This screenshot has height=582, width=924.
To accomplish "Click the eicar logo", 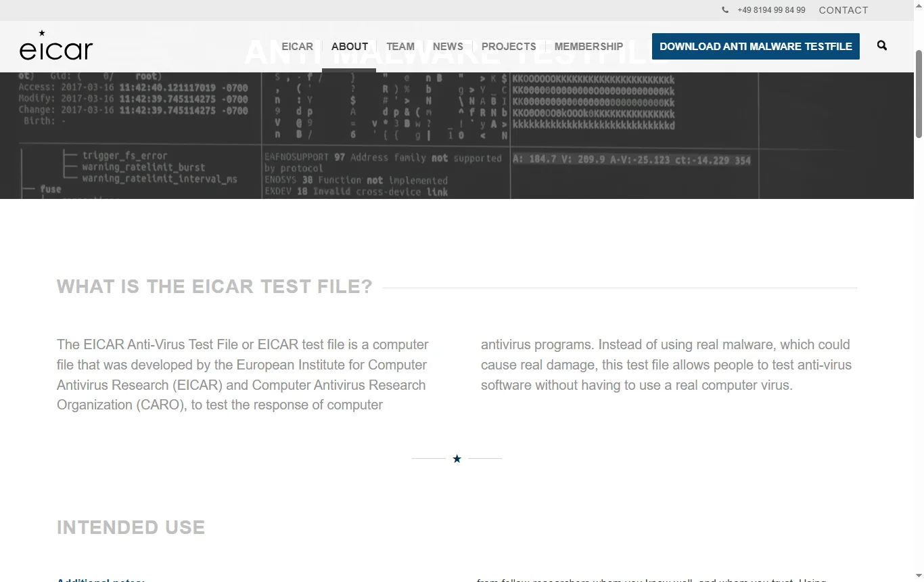I will click(56, 46).
